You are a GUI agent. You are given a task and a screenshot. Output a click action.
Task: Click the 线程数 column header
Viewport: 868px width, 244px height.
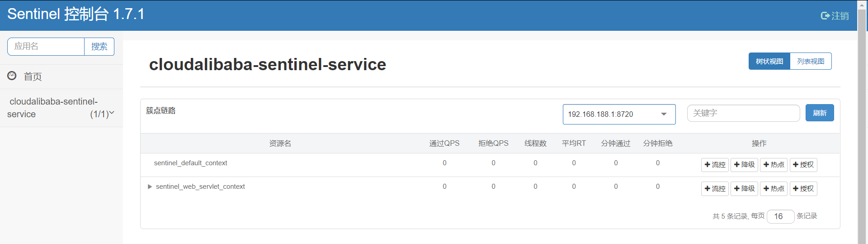click(536, 144)
